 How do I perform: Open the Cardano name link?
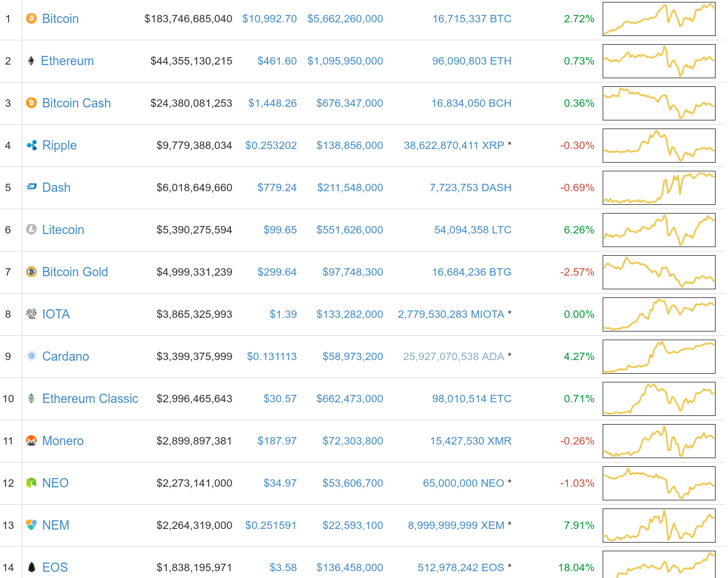65,356
